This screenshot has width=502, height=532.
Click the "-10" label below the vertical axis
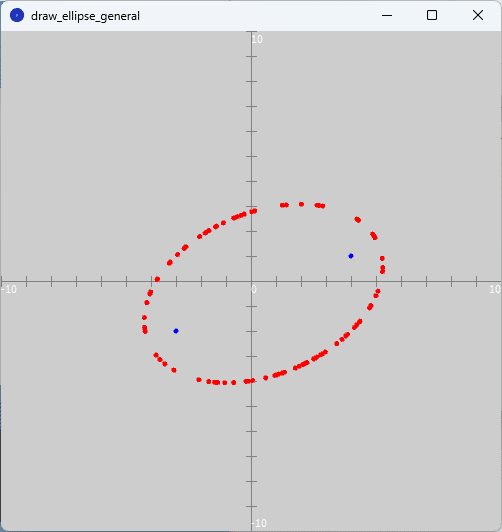[260, 523]
